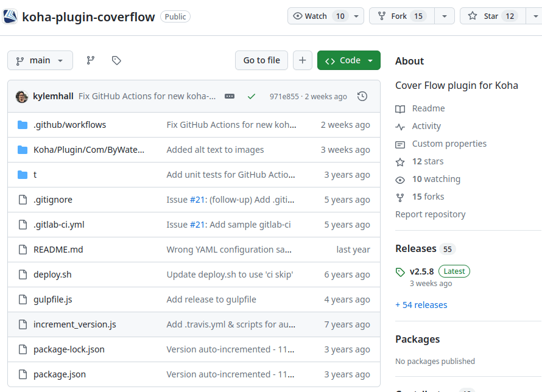Click the Custom properties icon
542x392 pixels.
click(400, 144)
